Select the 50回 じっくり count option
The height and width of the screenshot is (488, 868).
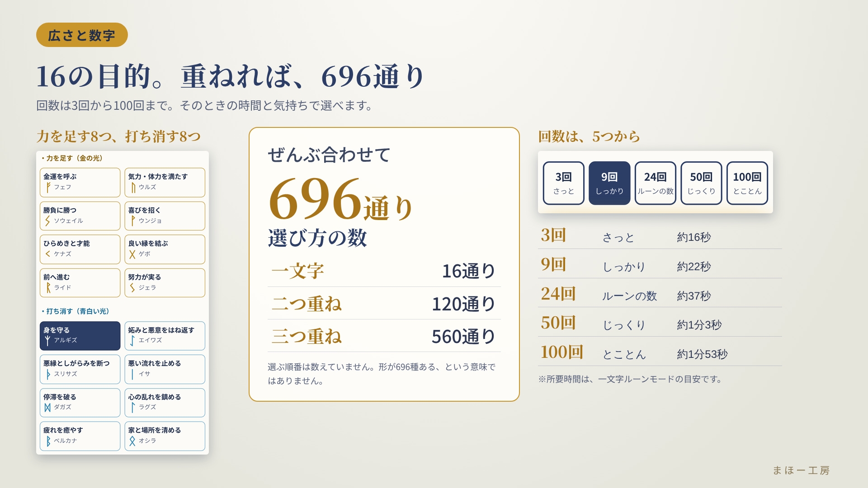pyautogui.click(x=701, y=183)
